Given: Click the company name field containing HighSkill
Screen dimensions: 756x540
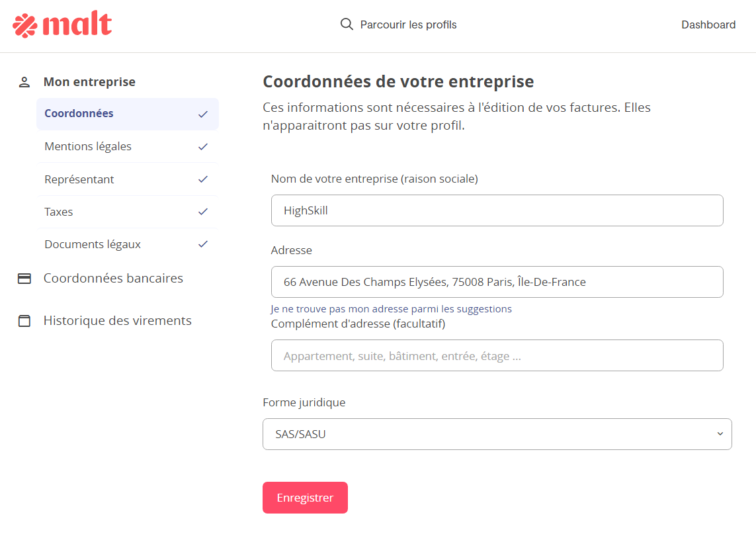Looking at the screenshot, I should pyautogui.click(x=497, y=210).
